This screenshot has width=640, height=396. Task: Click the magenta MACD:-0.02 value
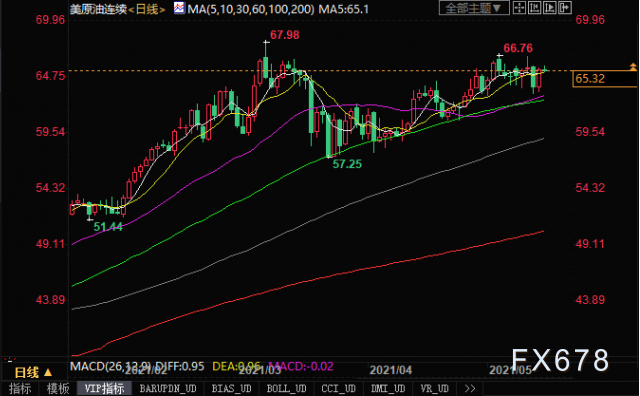click(301, 366)
